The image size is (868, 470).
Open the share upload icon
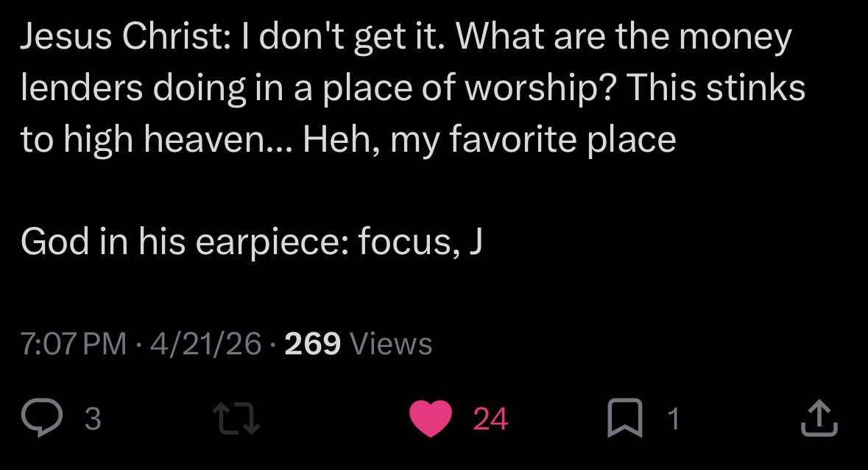[x=818, y=419]
